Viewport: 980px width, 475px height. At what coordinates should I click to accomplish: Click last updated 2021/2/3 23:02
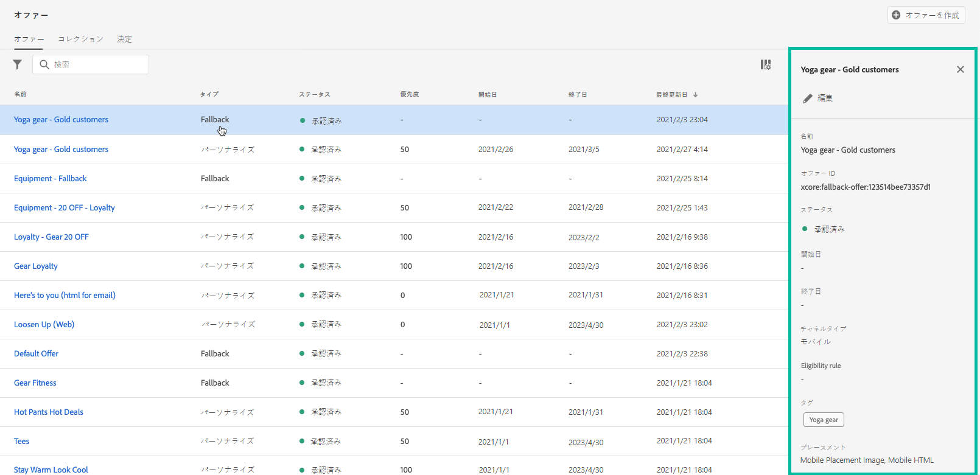pos(682,325)
